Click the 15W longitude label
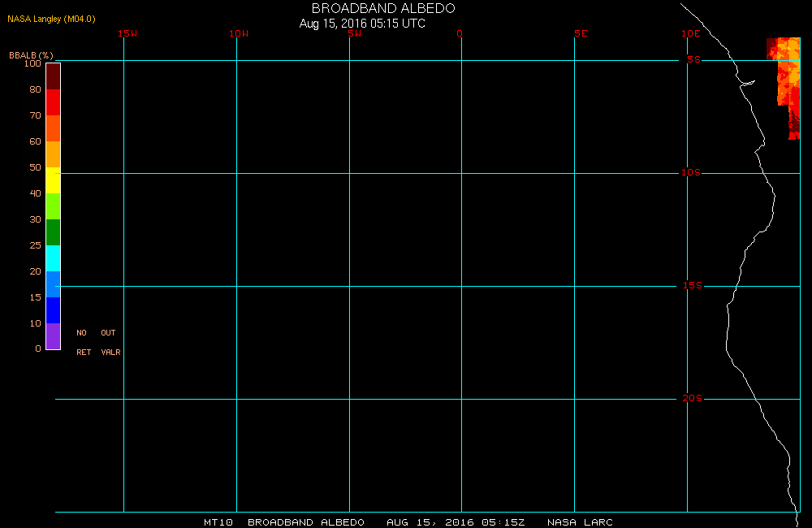This screenshot has width=812, height=528. point(127,33)
